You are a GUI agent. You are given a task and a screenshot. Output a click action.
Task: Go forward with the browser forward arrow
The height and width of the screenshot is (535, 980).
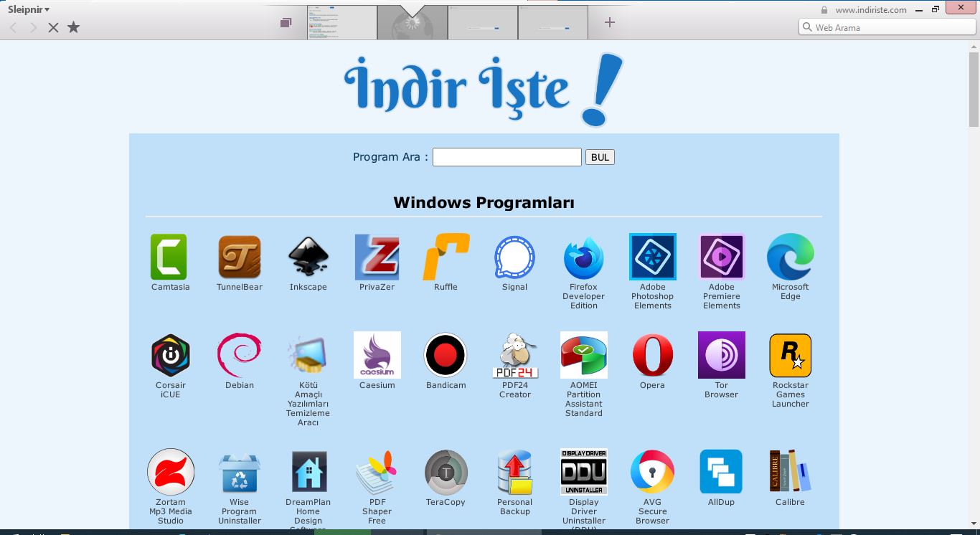tap(33, 27)
